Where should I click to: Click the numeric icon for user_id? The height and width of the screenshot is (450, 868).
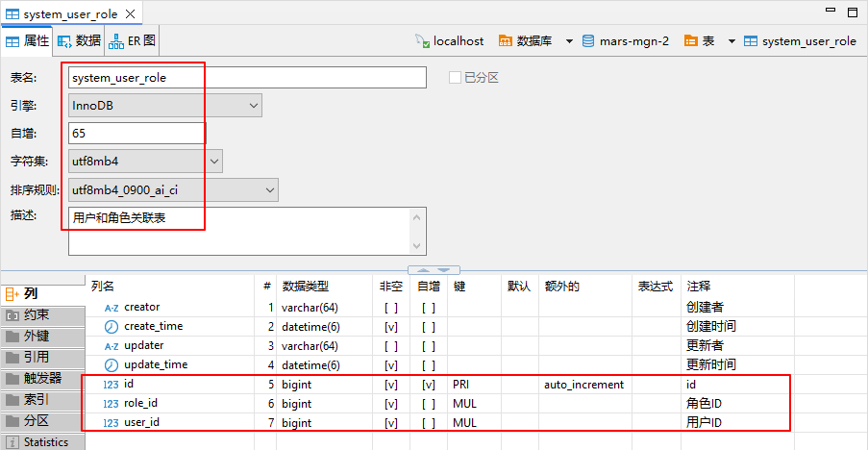[112, 423]
